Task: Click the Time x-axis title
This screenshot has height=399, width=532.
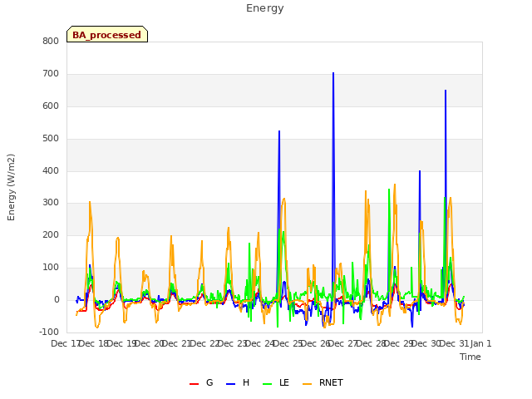Action: pyautogui.click(x=470, y=357)
